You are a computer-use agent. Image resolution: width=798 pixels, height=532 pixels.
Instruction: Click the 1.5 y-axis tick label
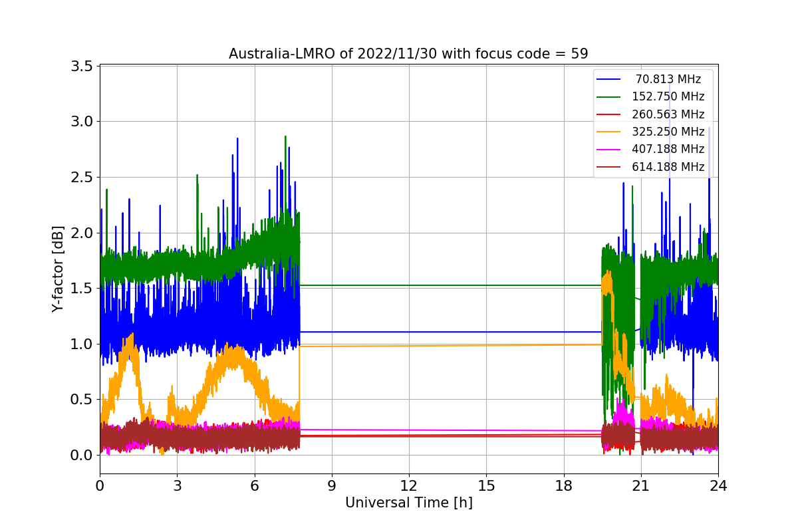tap(80, 288)
